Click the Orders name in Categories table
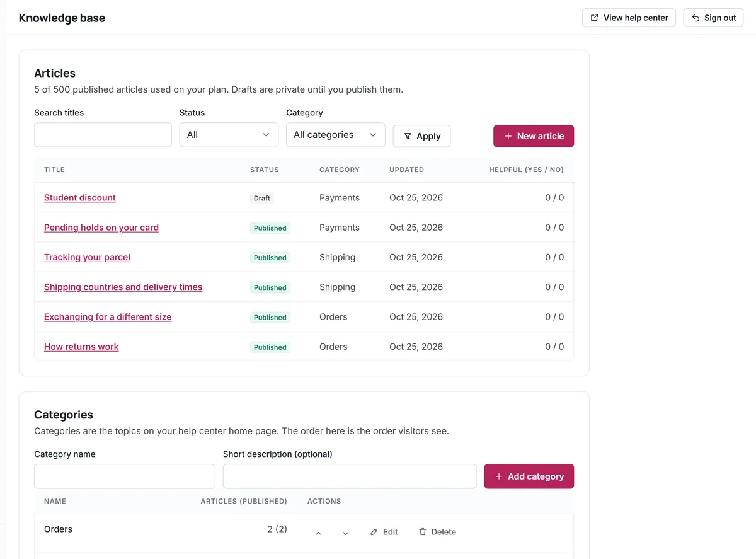The width and height of the screenshot is (756, 559). click(x=58, y=529)
